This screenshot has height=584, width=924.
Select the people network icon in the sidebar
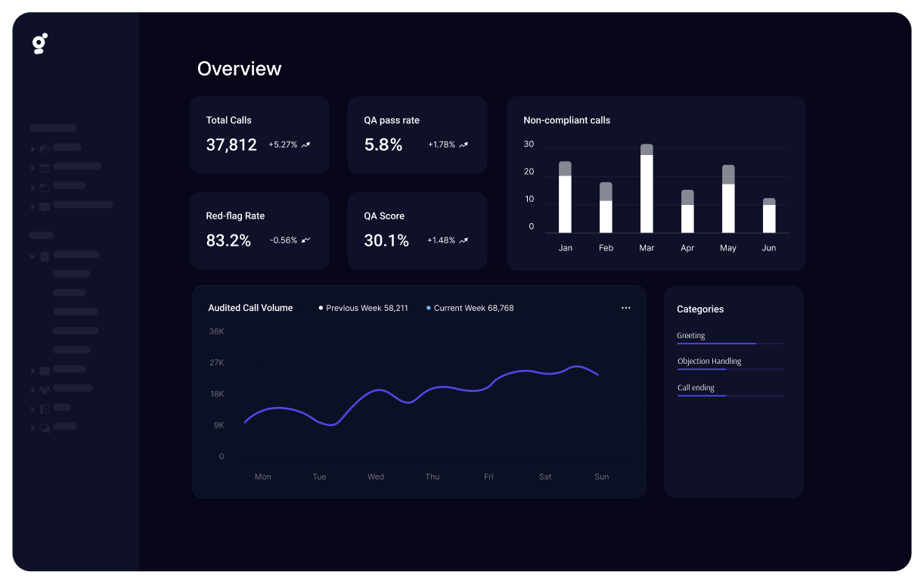[x=44, y=388]
